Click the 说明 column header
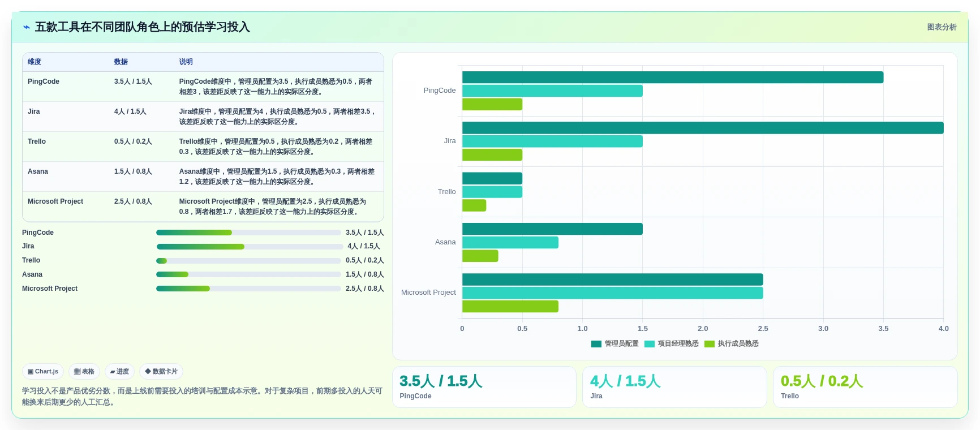980x430 pixels. [x=186, y=62]
